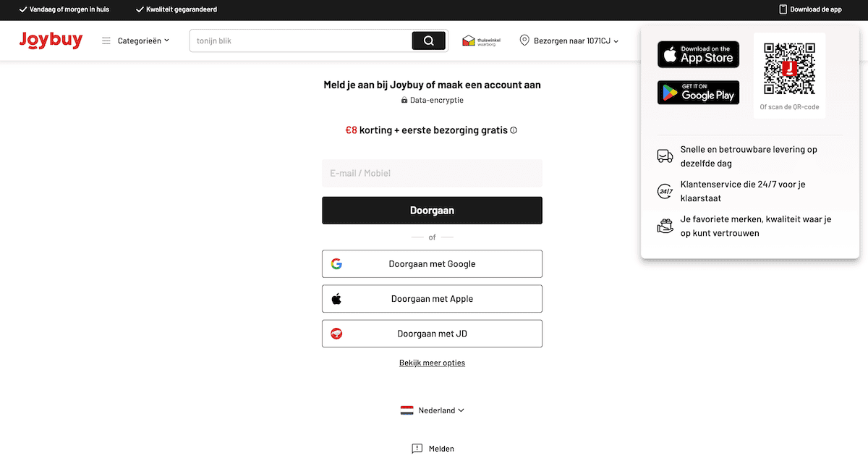Click the search magnifier button
This screenshot has width=868, height=469.
pyautogui.click(x=428, y=41)
